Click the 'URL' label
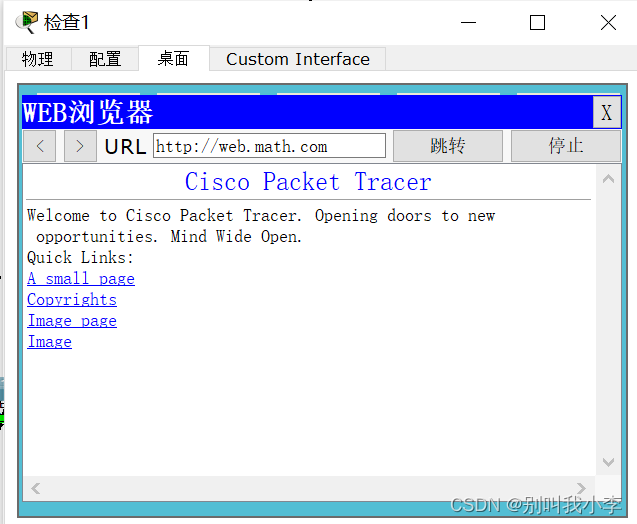 (125, 146)
